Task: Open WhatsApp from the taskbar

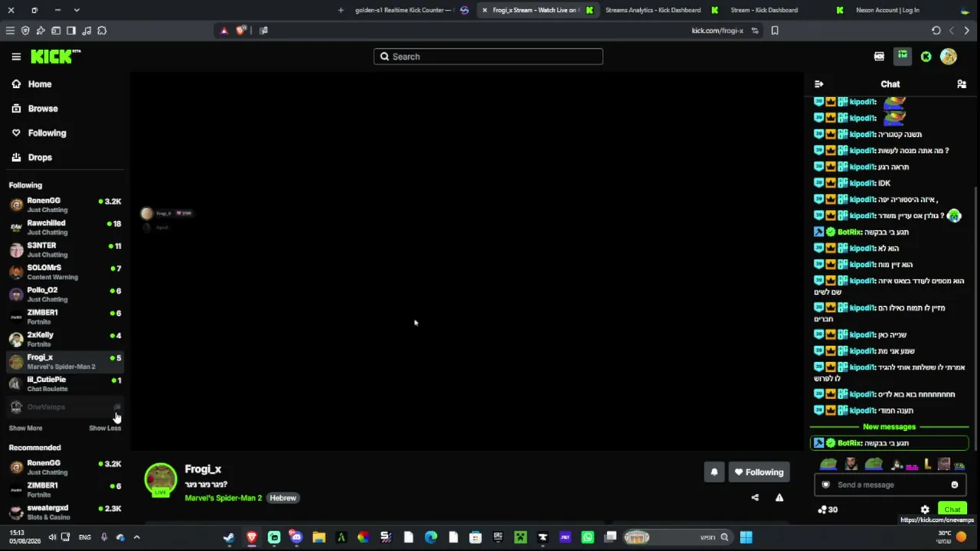Action: [587, 537]
